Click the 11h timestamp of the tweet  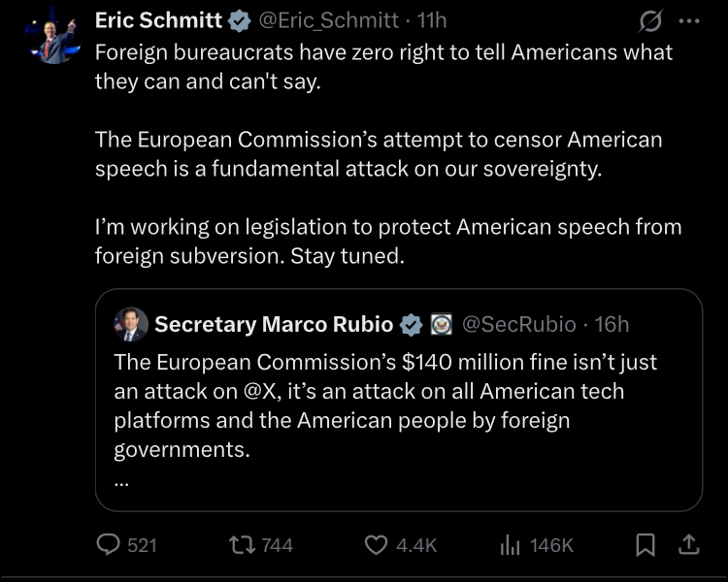pos(431,19)
